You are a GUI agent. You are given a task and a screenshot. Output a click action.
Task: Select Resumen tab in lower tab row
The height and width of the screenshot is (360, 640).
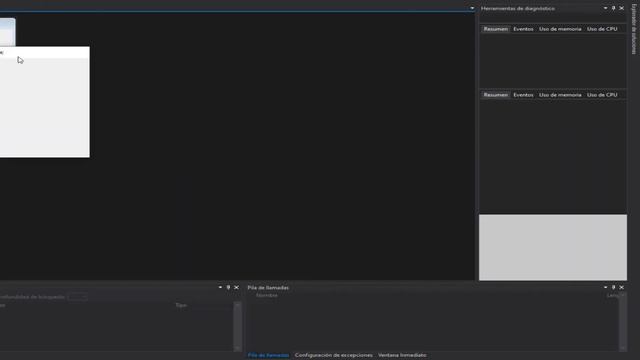[x=496, y=95]
